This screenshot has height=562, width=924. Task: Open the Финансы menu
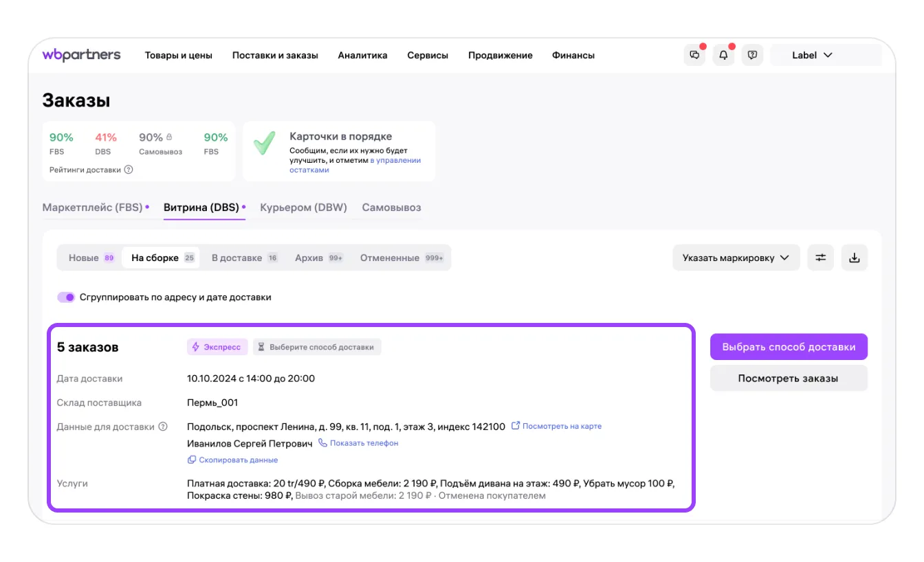click(573, 55)
